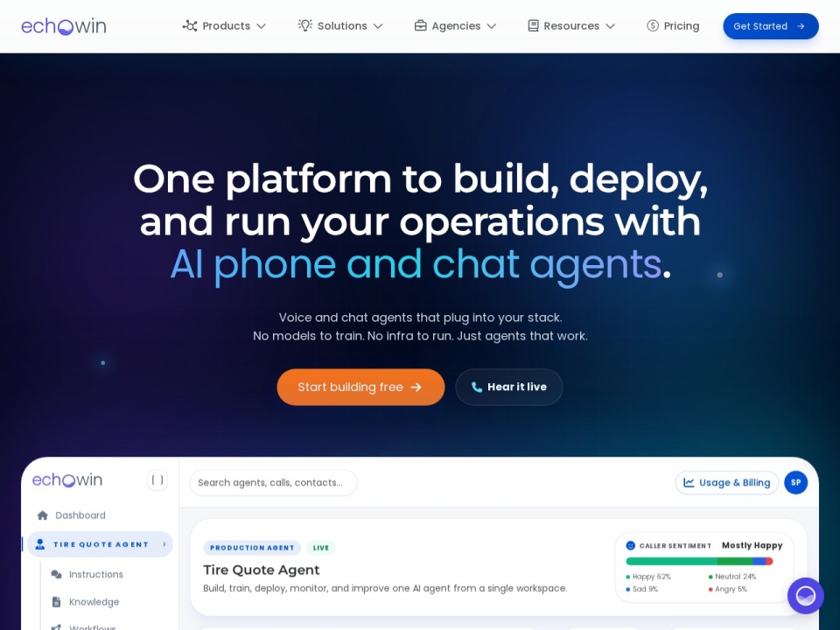Viewport: 840px width, 630px height.
Task: Click the Products network icon
Action: pyautogui.click(x=190, y=25)
